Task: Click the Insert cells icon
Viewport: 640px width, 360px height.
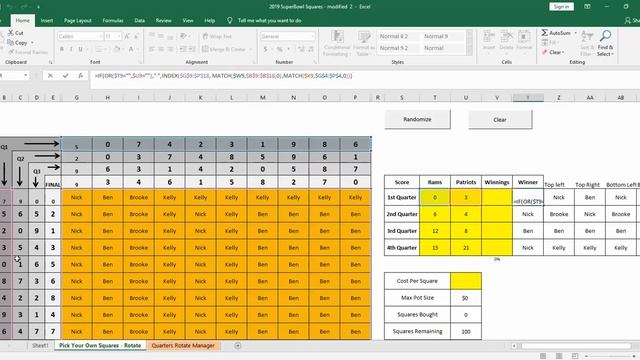Action: coord(489,37)
